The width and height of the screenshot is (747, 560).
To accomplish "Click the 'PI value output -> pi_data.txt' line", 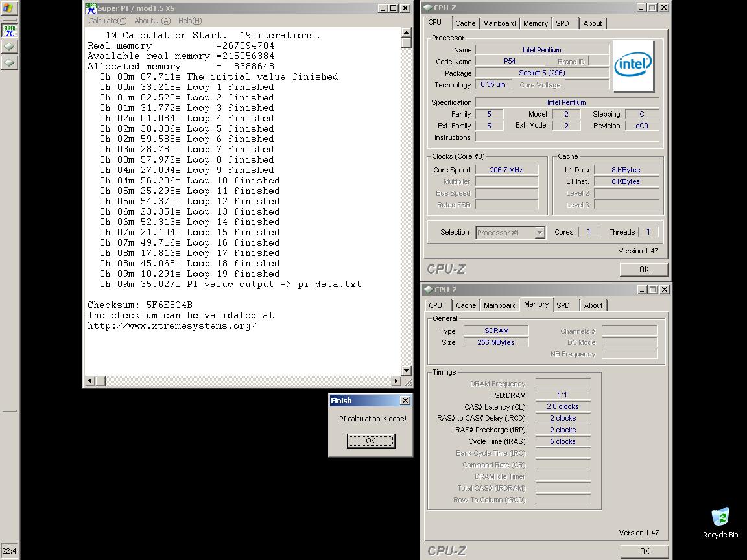I will 231,285.
